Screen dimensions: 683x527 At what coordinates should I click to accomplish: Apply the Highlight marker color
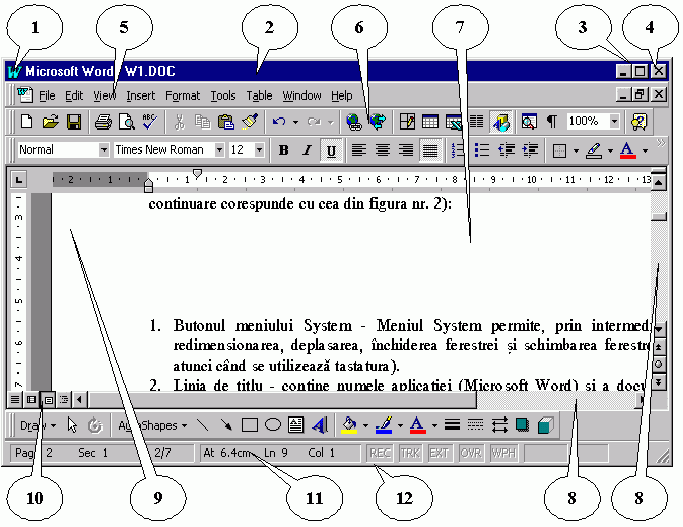point(594,150)
